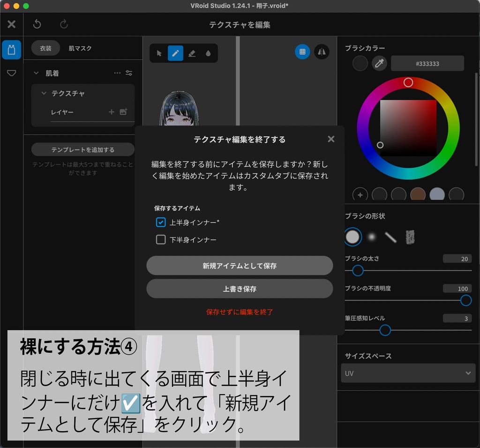Select the 衣装 tab
This screenshot has width=480, height=448.
click(45, 48)
